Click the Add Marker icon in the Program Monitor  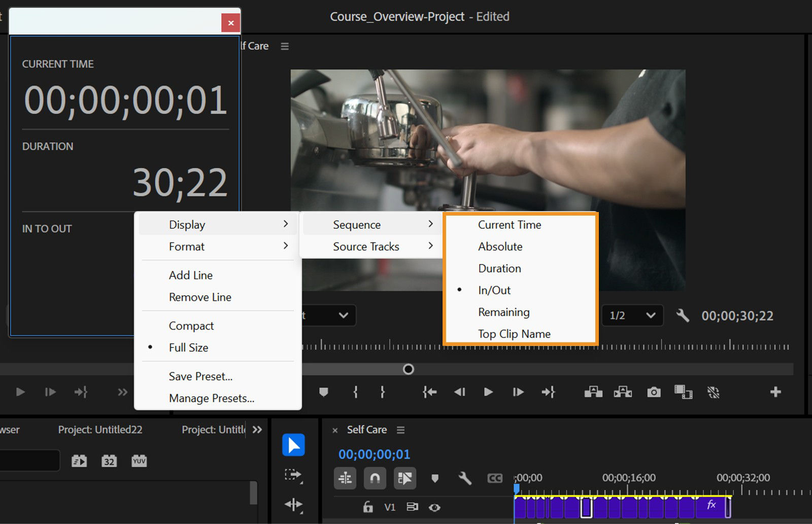[x=323, y=392]
